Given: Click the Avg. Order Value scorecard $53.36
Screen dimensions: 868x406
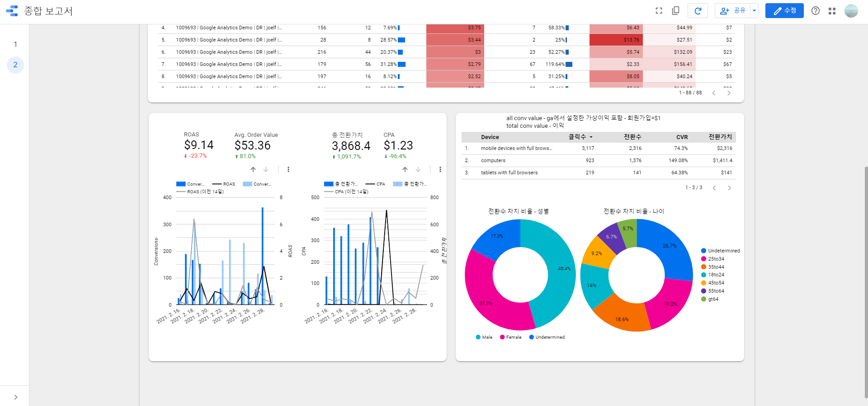Looking at the screenshot, I should pyautogui.click(x=252, y=145).
